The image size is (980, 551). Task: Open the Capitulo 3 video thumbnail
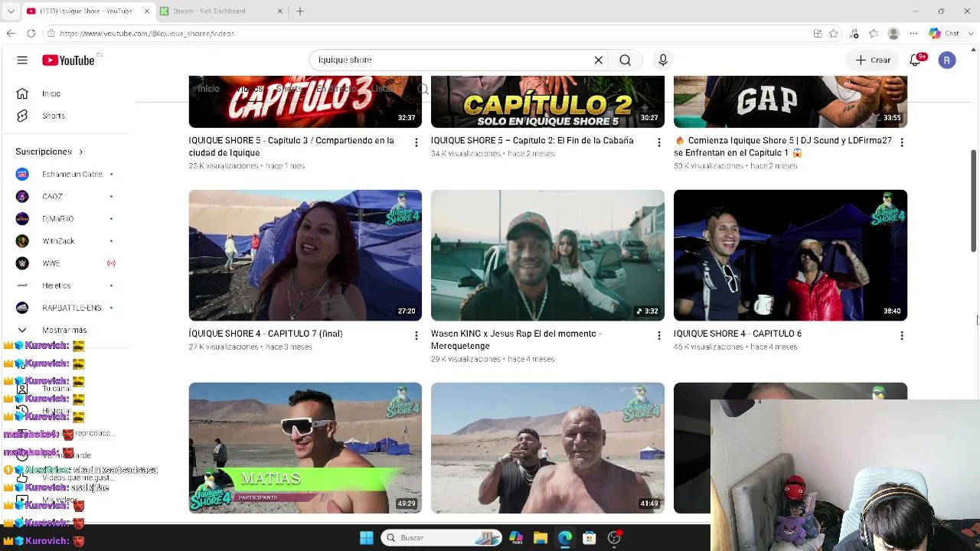pos(305,102)
